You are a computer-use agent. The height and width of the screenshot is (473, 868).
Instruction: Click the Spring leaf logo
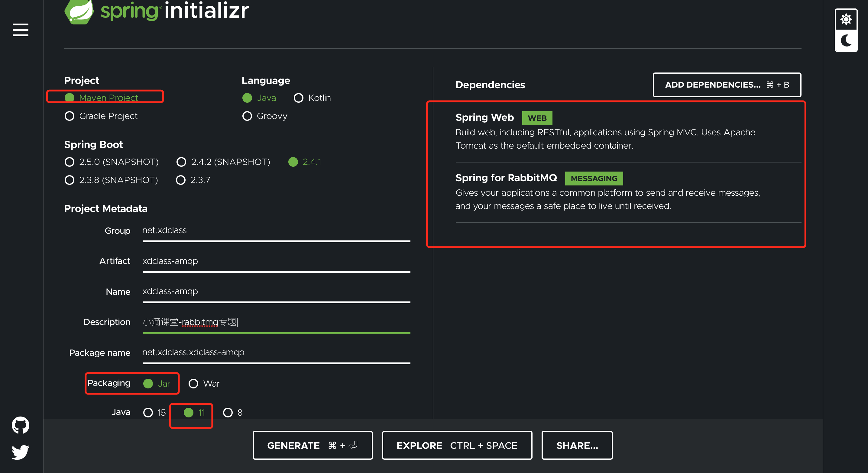click(x=79, y=12)
